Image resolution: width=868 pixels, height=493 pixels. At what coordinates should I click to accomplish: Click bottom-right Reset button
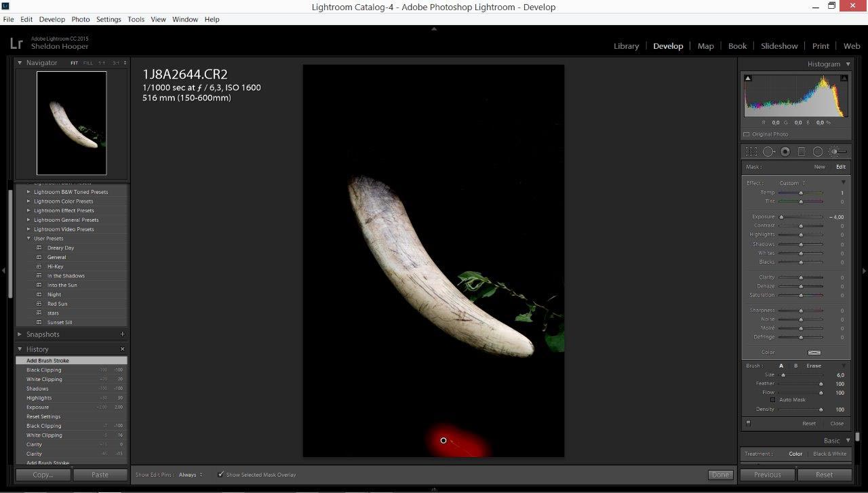(824, 475)
